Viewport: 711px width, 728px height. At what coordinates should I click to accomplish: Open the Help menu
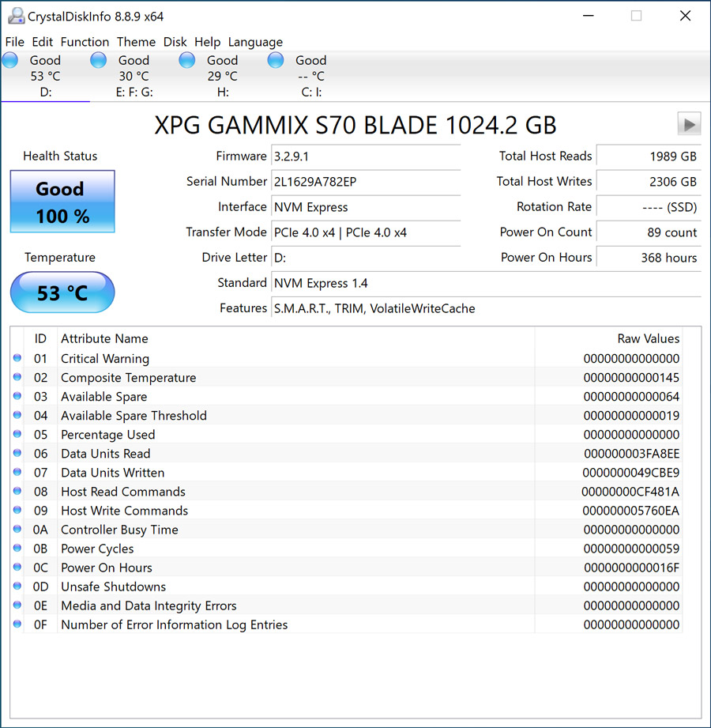(208, 42)
